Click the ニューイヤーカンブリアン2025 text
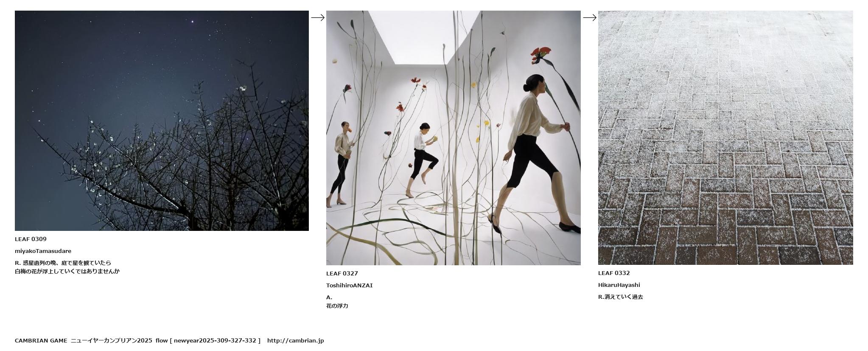This screenshot has height=351, width=868. tap(111, 340)
